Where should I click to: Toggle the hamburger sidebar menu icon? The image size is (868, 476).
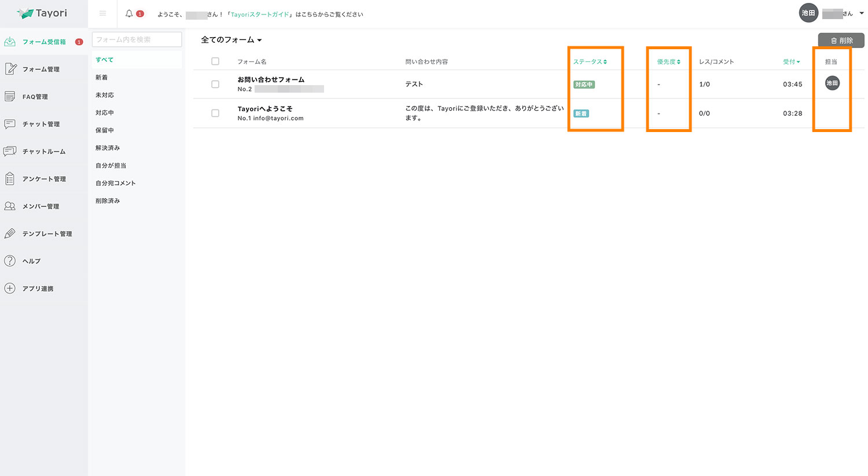pyautogui.click(x=102, y=13)
